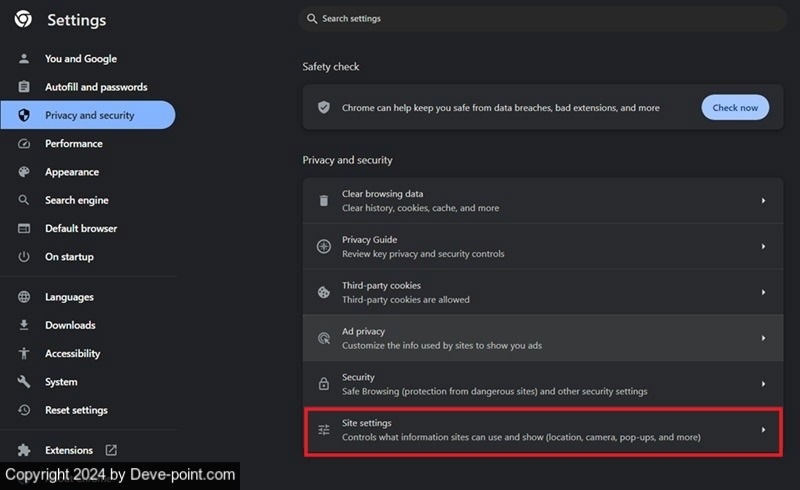Expand the Ad privacy row arrow

763,338
